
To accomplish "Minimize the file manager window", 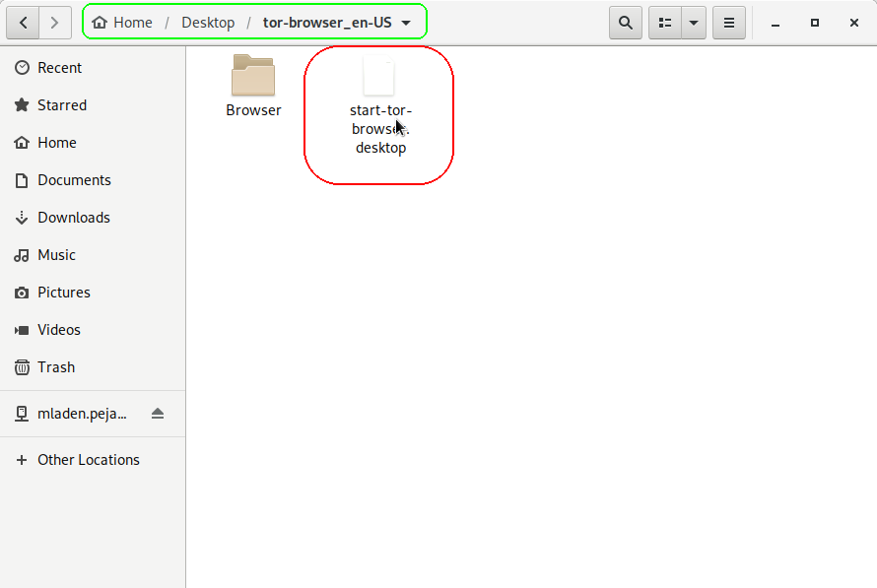I will click(x=776, y=23).
